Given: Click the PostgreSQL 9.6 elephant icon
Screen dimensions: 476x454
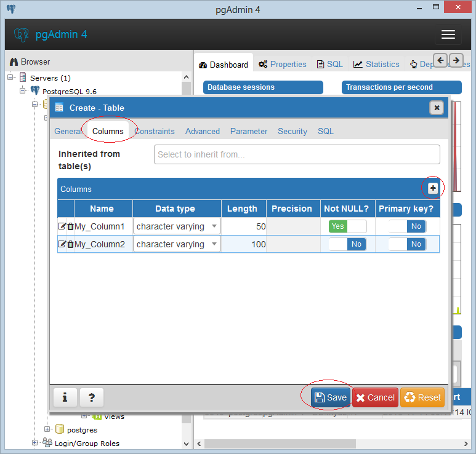Looking at the screenshot, I should pyautogui.click(x=35, y=90).
